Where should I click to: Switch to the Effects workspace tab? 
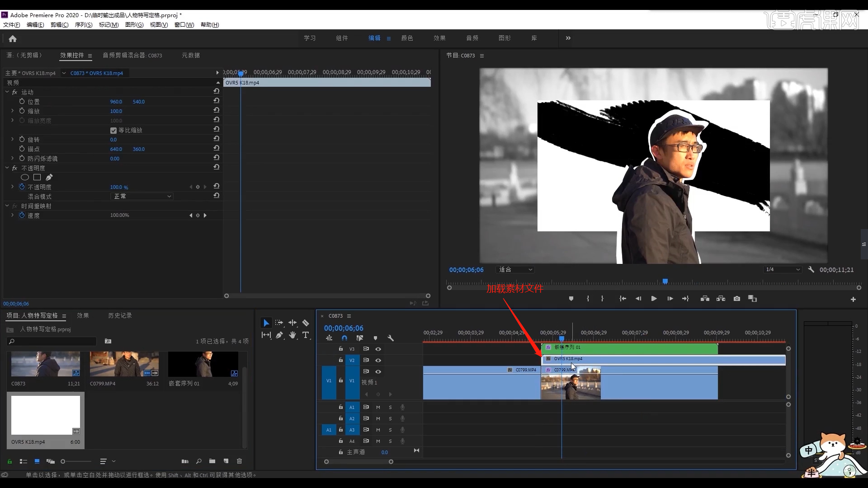pos(439,38)
